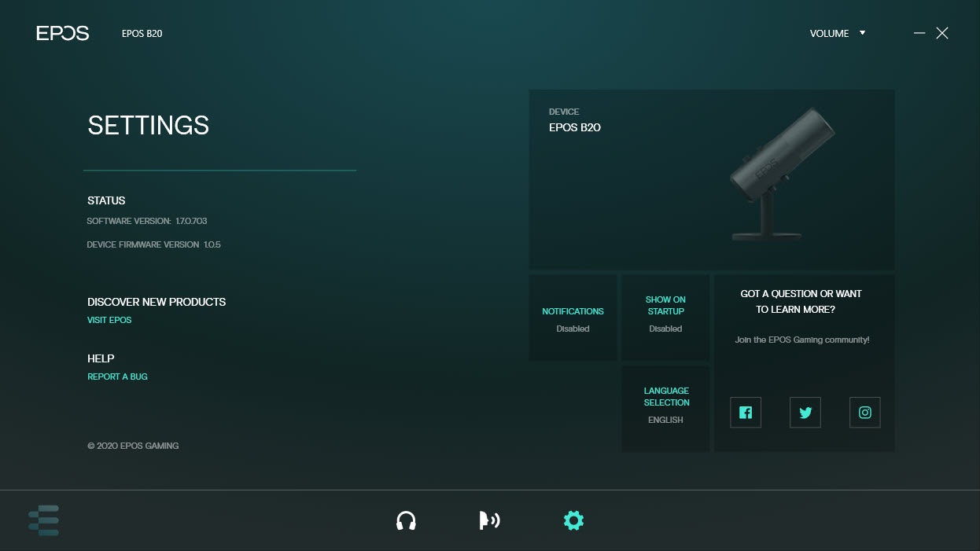980x551 pixels.
Task: Open the EPOS Twitter page
Action: tap(805, 413)
